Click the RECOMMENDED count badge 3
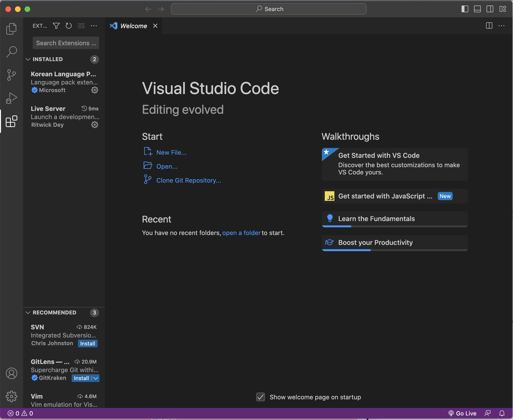The height and width of the screenshot is (420, 513). pos(94,312)
